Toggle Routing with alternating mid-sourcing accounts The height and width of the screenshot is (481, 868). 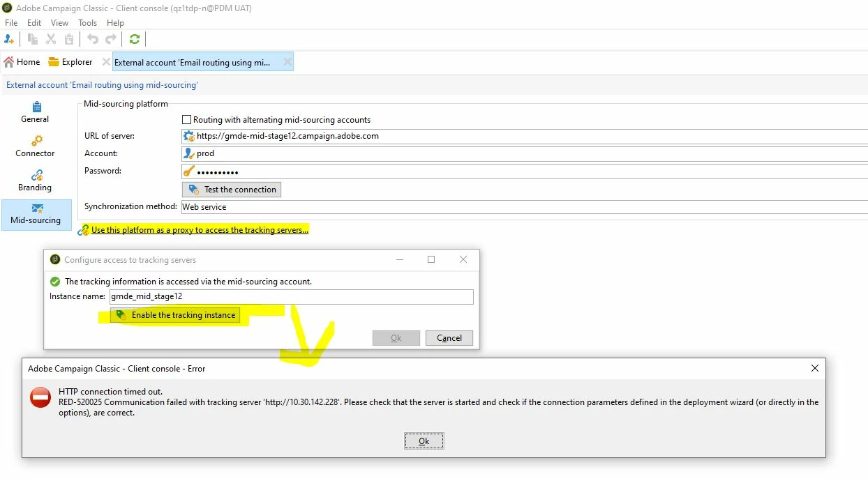[x=186, y=120]
